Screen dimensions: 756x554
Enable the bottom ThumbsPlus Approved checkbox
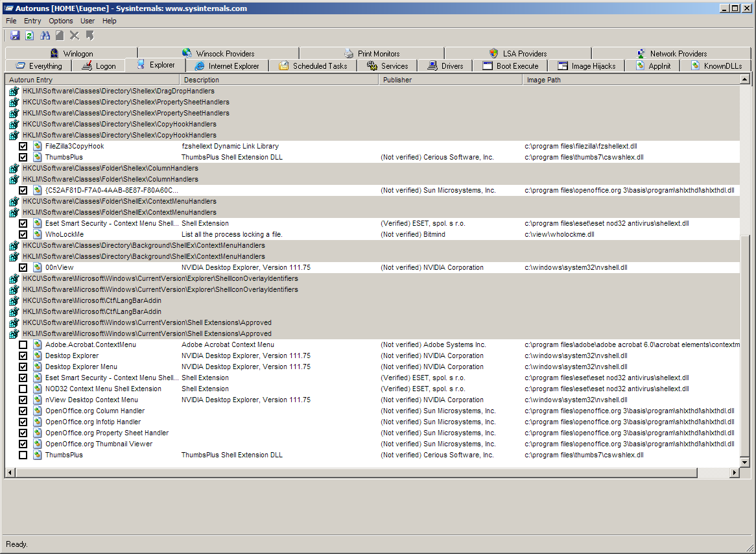tap(23, 455)
